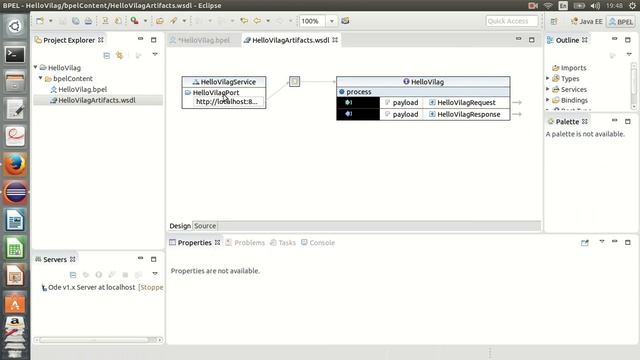
Task: Open the Run server dropdown arrow
Action: (x=145, y=21)
